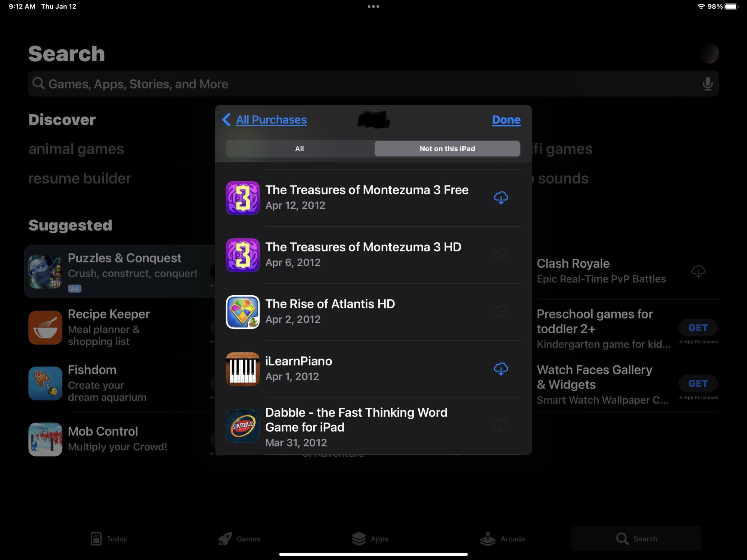Open the Arcade tab
Image resolution: width=747 pixels, height=560 pixels.
502,539
